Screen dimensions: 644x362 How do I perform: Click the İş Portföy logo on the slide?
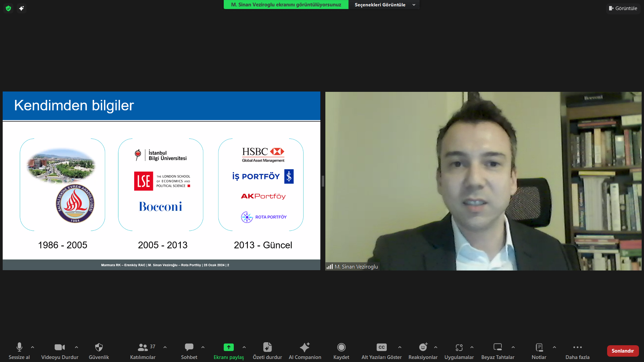tap(263, 176)
